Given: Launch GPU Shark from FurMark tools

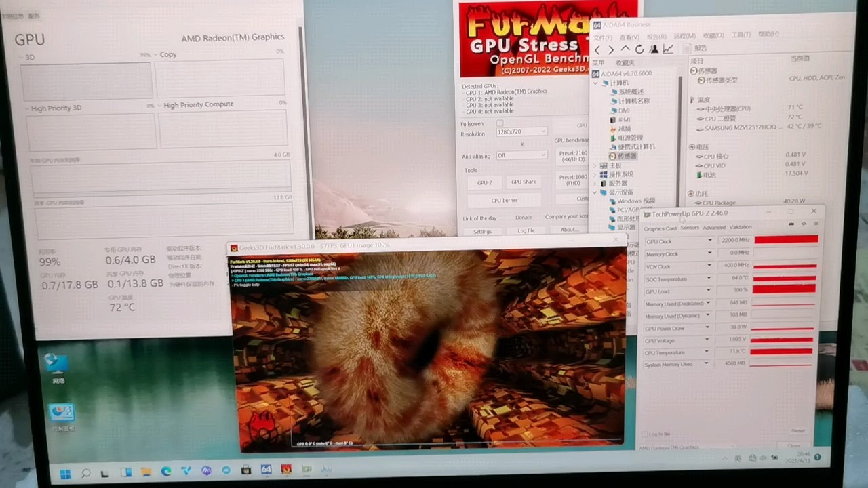Looking at the screenshot, I should (x=524, y=182).
